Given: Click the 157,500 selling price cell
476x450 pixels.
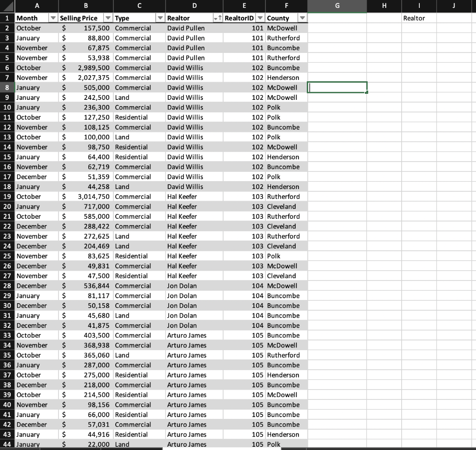Looking at the screenshot, I should tap(86, 28).
